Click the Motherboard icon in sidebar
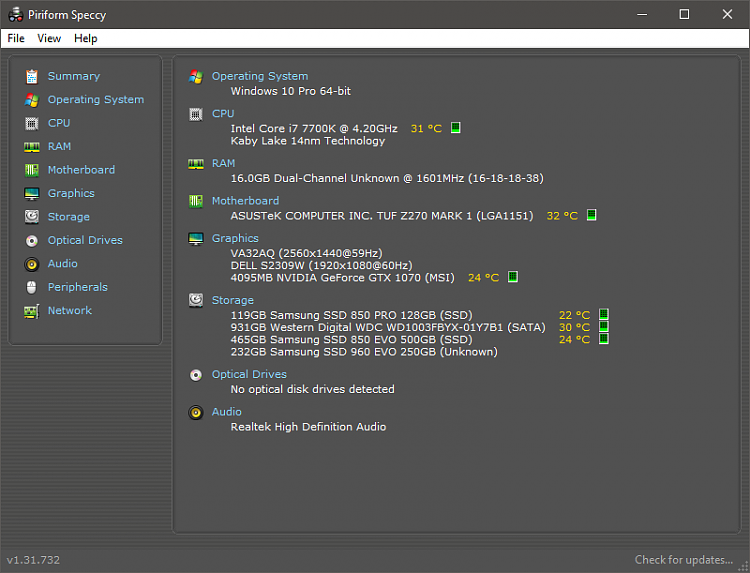The image size is (750, 573). point(32,170)
